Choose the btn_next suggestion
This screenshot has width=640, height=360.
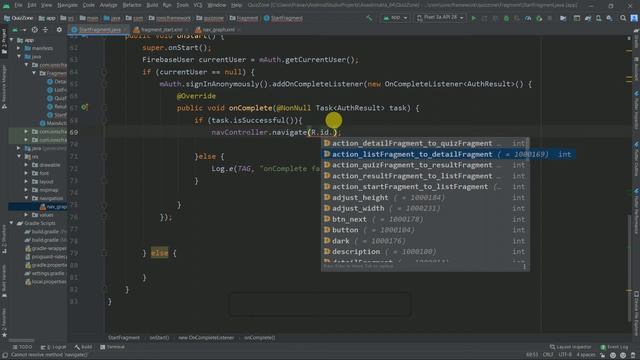[425, 219]
